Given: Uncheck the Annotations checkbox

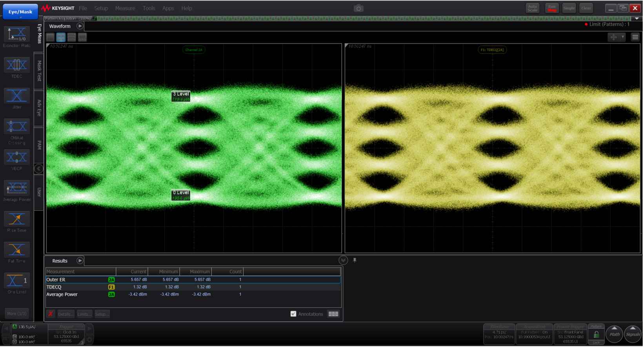Looking at the screenshot, I should [x=293, y=314].
